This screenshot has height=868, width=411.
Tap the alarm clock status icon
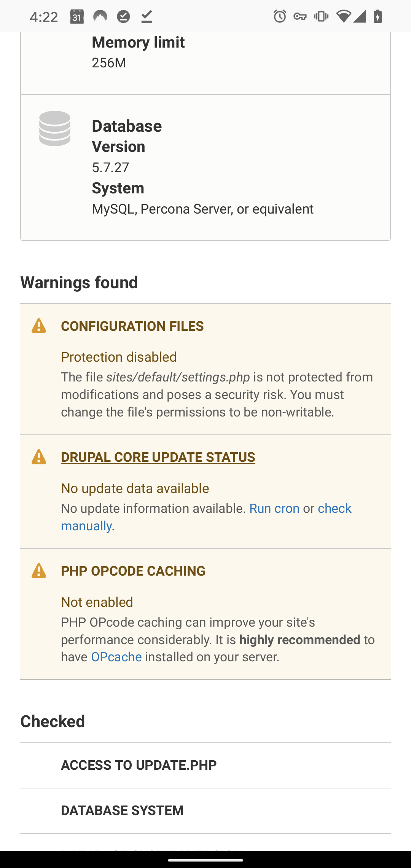280,17
